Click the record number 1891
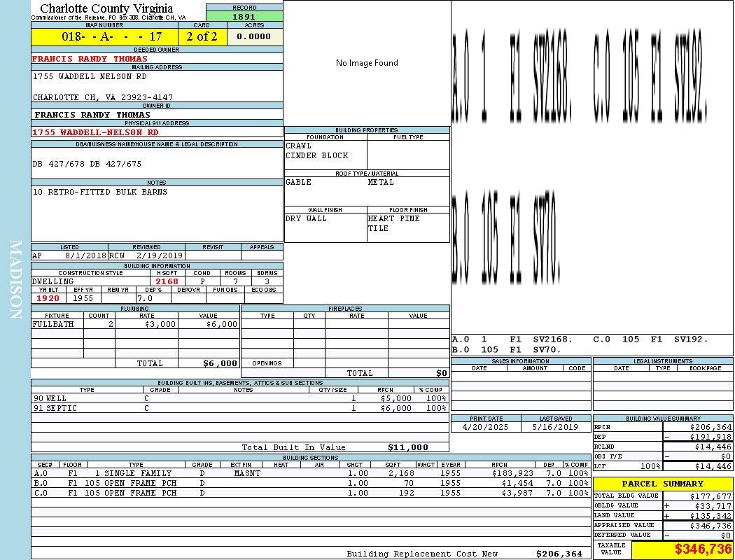 tap(244, 17)
